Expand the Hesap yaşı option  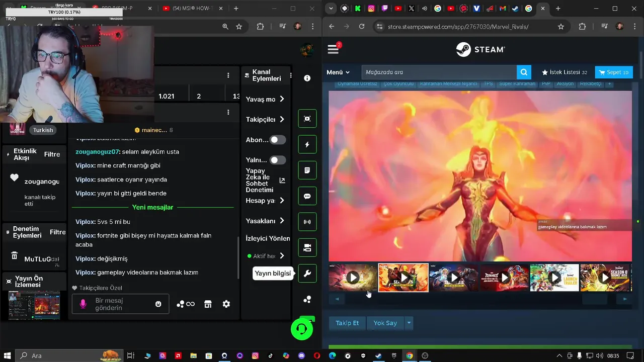pyautogui.click(x=282, y=200)
